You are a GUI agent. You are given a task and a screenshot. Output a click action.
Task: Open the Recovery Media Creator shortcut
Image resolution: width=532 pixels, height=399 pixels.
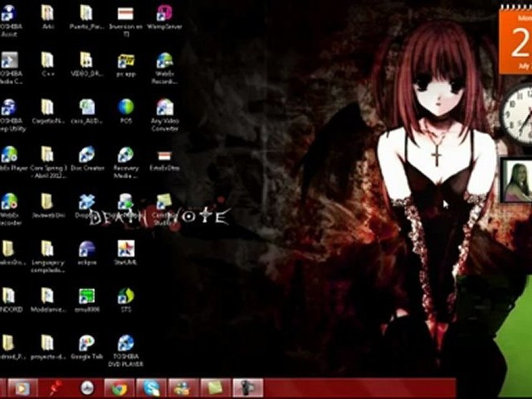126,162
